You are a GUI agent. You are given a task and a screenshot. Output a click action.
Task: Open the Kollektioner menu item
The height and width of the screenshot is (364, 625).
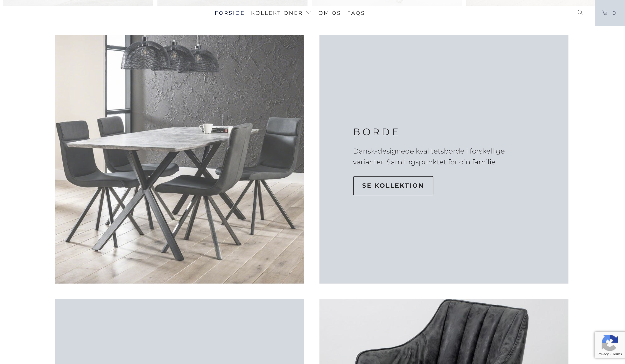point(277,13)
